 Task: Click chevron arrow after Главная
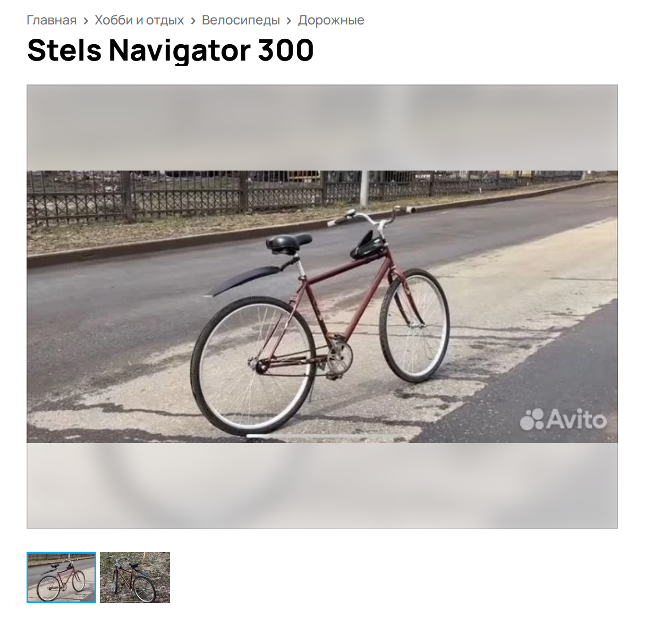click(x=86, y=21)
